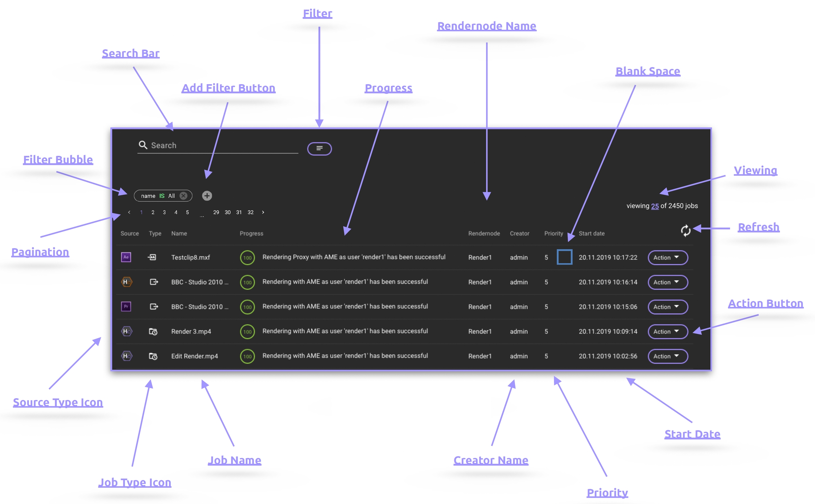Screen dimensions: 815x504
Task: Click the next page arrow in pagination
Action: tap(263, 212)
